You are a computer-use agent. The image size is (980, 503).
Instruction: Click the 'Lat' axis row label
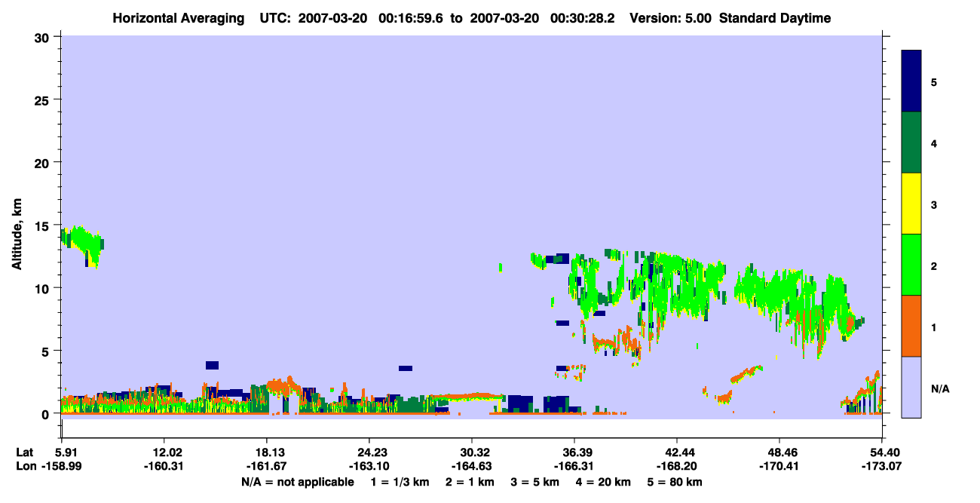(x=25, y=452)
